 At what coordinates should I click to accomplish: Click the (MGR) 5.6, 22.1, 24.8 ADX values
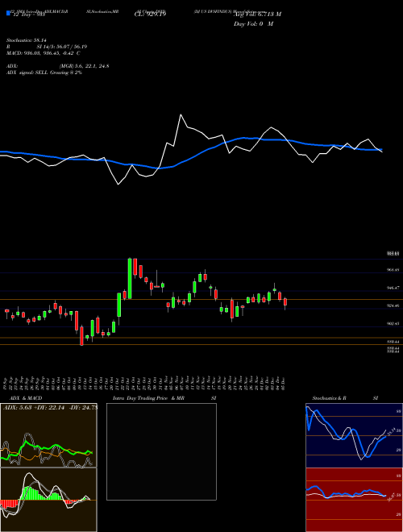(84, 66)
